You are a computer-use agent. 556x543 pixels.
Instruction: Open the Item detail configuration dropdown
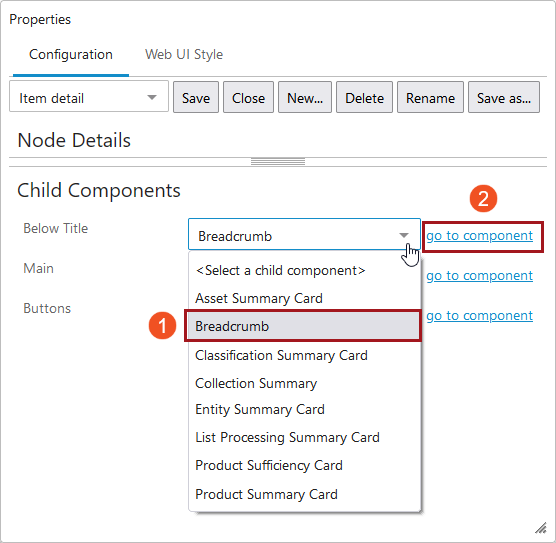[x=89, y=97]
